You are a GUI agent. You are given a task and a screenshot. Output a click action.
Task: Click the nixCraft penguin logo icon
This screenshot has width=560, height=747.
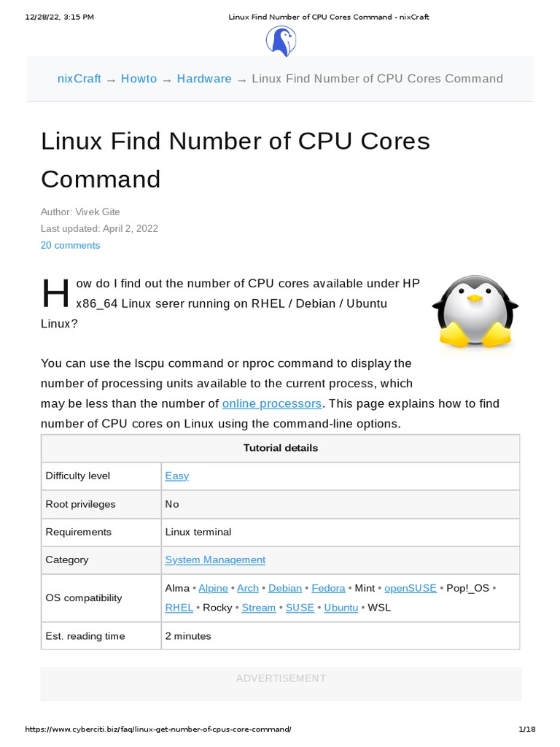[x=280, y=41]
